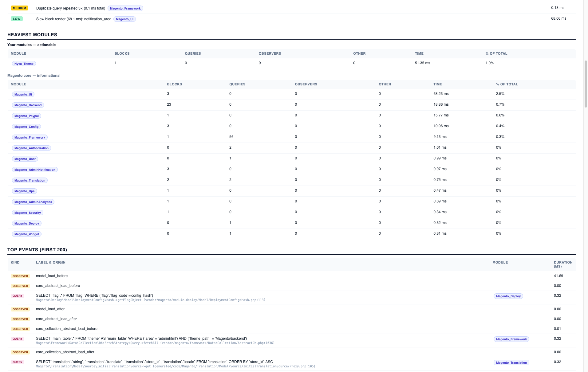
Task: Click the Hash.php:113 origin line
Action: point(151,300)
